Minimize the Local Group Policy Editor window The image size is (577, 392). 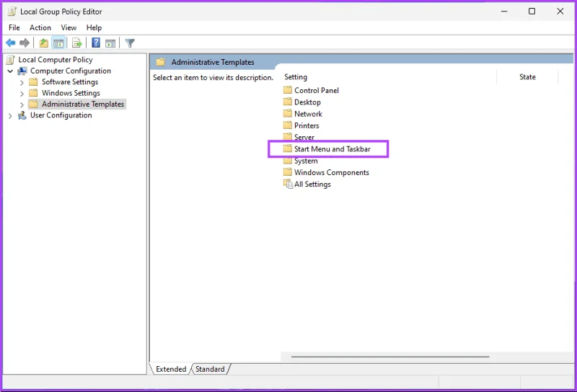point(504,12)
